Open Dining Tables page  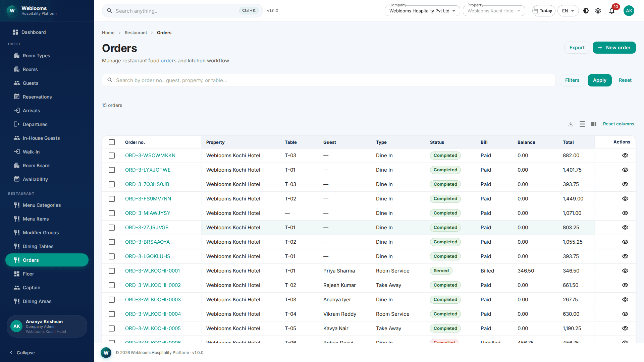[47, 246]
